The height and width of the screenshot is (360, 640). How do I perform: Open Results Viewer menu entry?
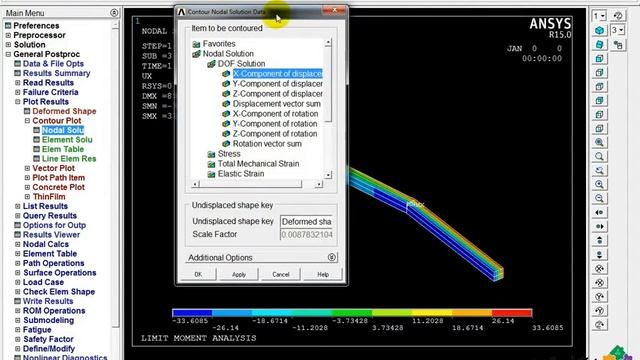point(51,235)
